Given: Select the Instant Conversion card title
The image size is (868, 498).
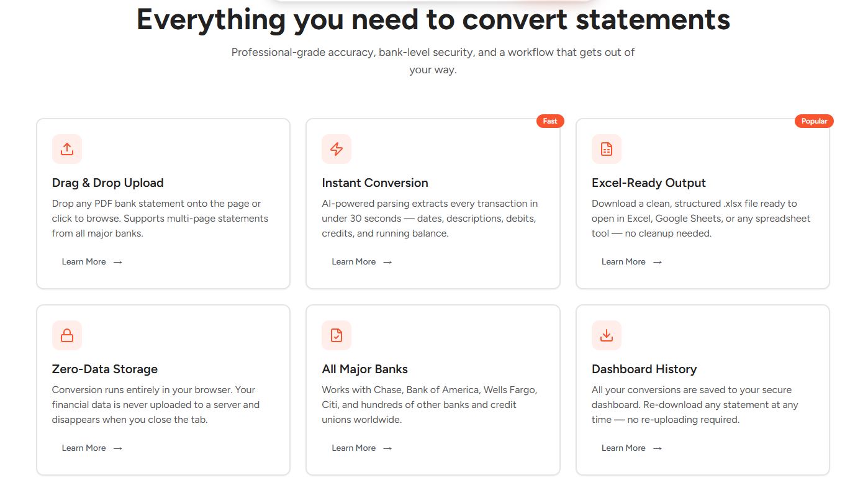Looking at the screenshot, I should point(375,183).
